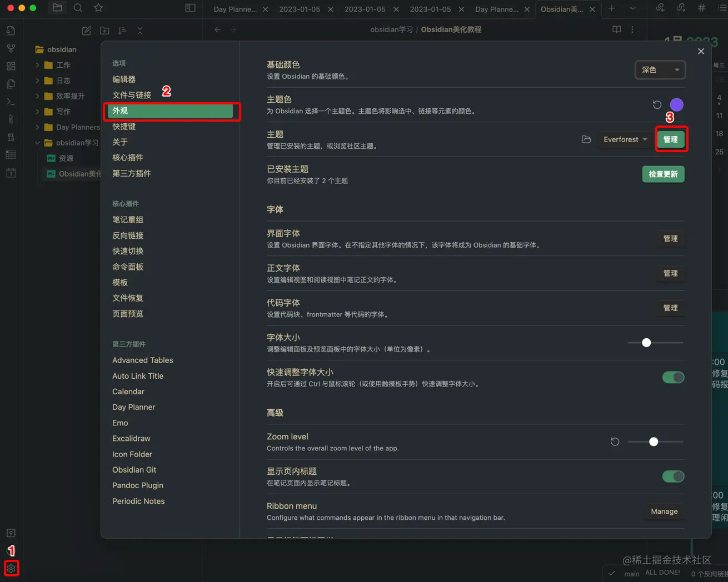
Task: Manage the 正文字体 text font
Action: (x=670, y=273)
